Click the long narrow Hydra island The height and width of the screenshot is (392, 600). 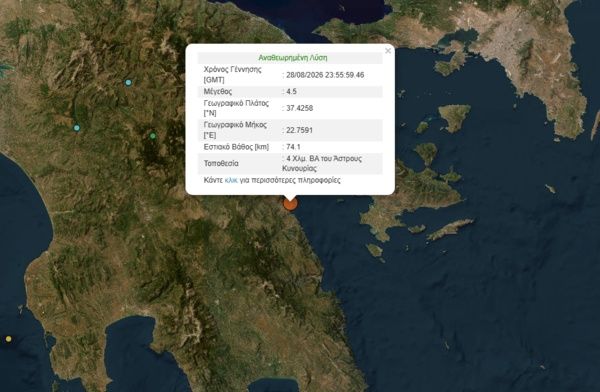(450, 229)
